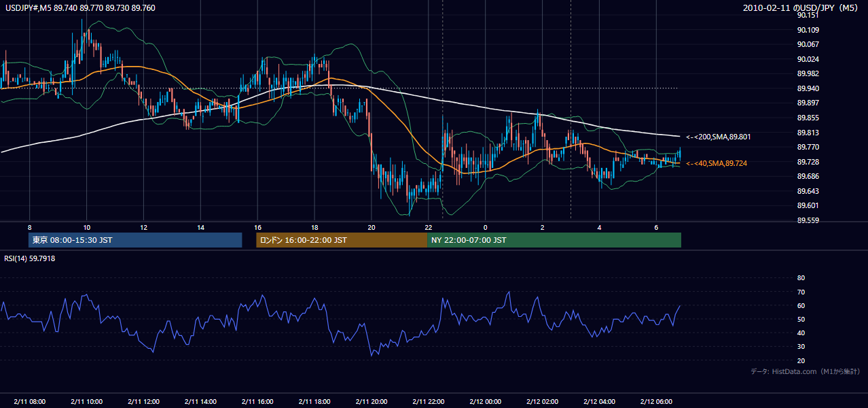Click price axis value 89.940
Screen dimensions: 868x408
pyautogui.click(x=807, y=88)
